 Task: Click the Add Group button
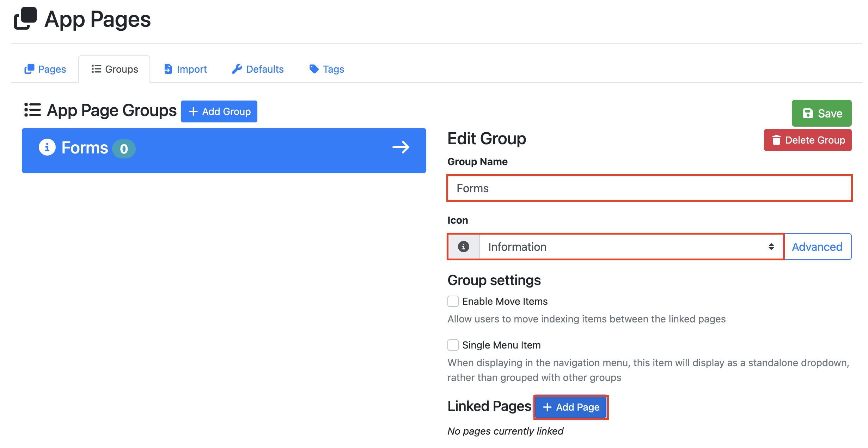(219, 111)
